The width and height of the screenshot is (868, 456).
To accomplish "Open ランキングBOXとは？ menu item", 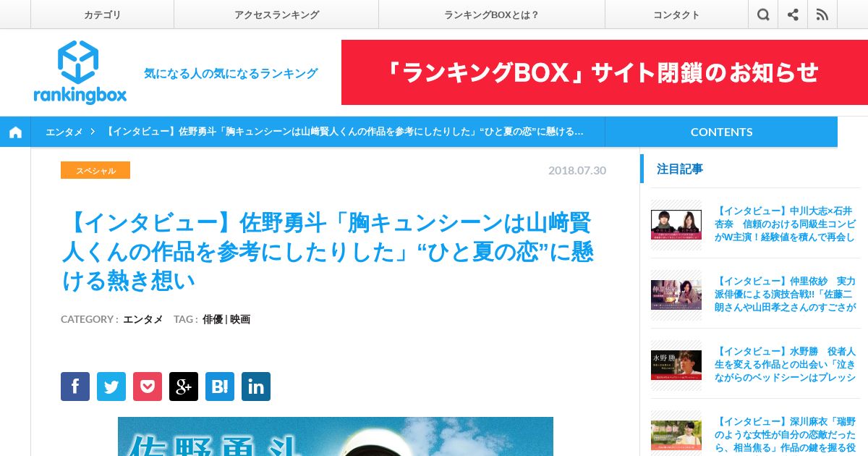I will tap(492, 14).
